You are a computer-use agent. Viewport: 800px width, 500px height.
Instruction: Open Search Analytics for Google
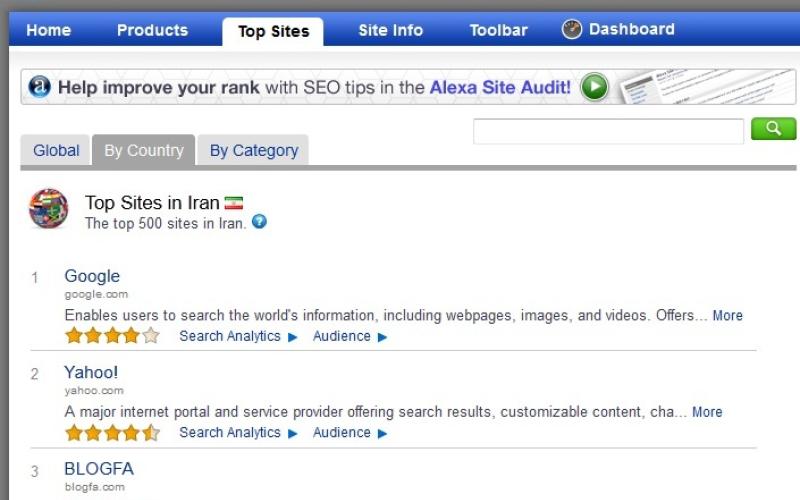point(237,336)
